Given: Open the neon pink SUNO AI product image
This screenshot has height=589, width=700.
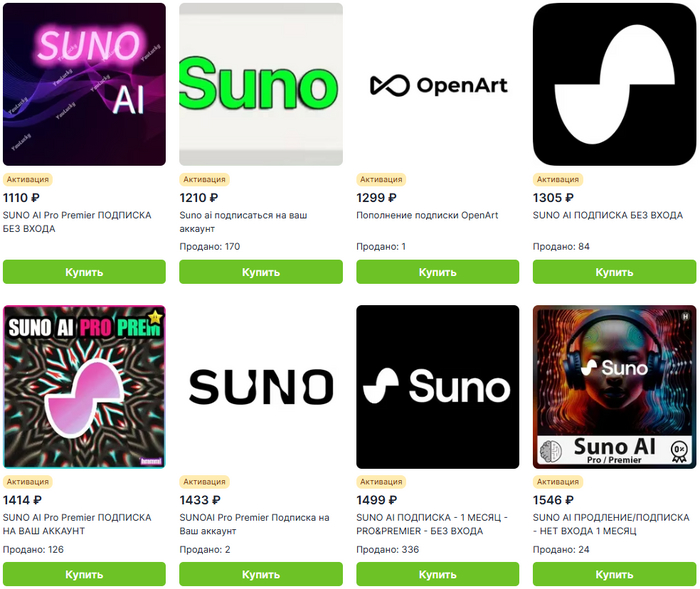Looking at the screenshot, I should click(x=84, y=84).
